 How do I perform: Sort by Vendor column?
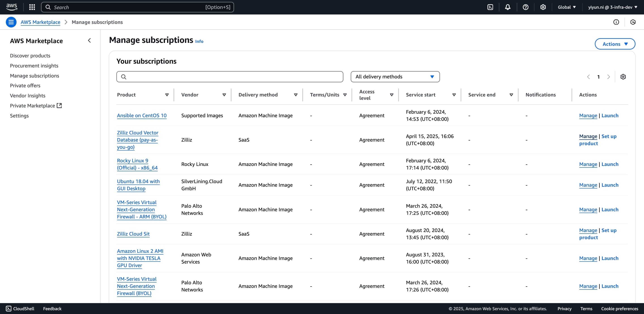click(224, 95)
